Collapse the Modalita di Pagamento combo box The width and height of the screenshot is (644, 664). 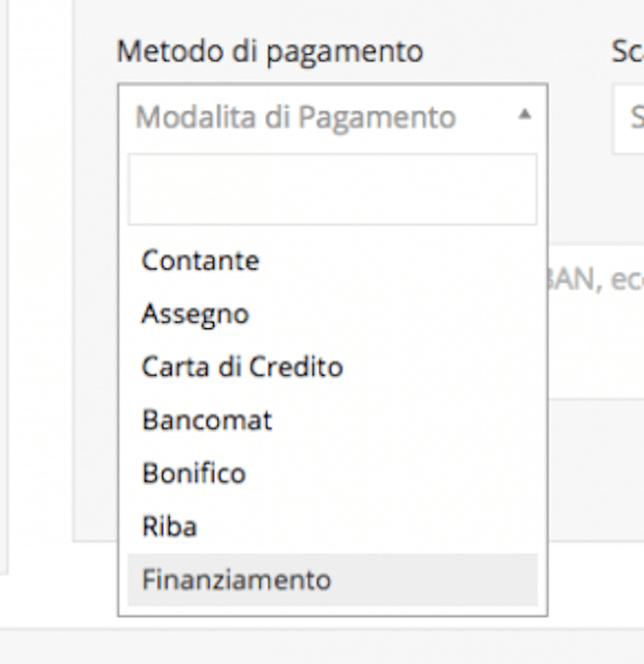[x=332, y=118]
